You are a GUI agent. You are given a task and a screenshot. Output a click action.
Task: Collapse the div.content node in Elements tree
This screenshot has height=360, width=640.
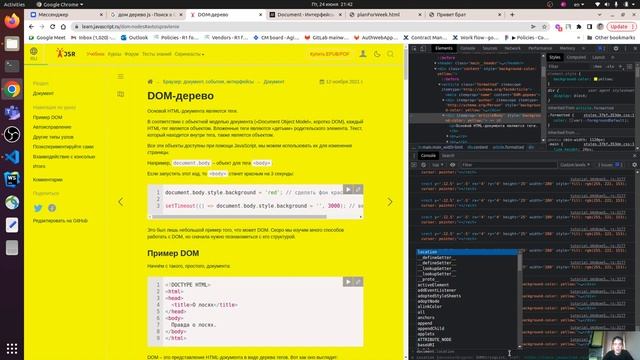[436, 69]
